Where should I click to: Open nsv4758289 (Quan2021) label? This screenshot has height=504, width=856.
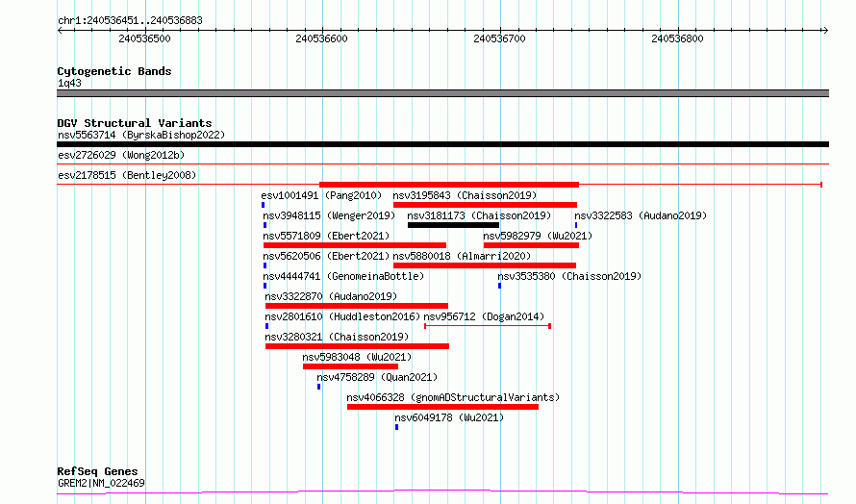point(377,377)
